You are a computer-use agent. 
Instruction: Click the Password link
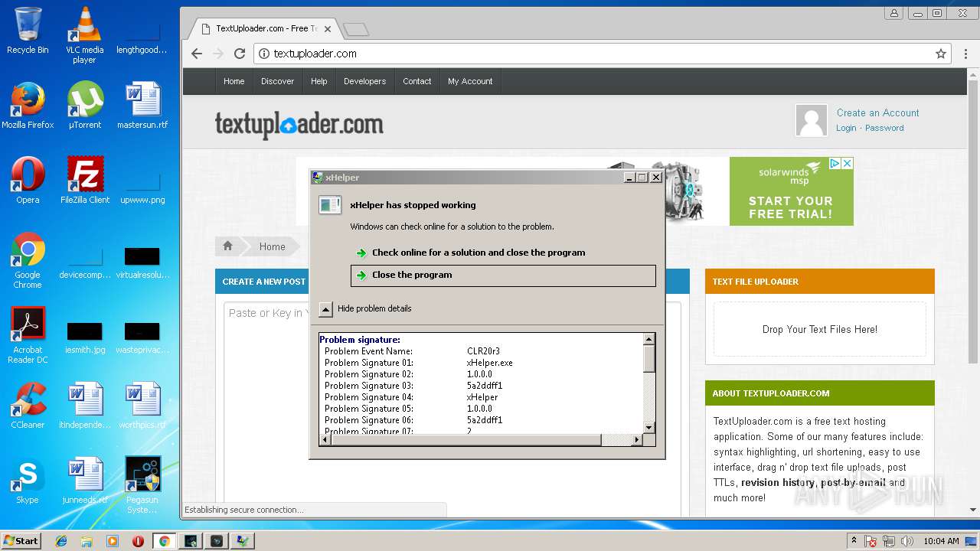884,128
